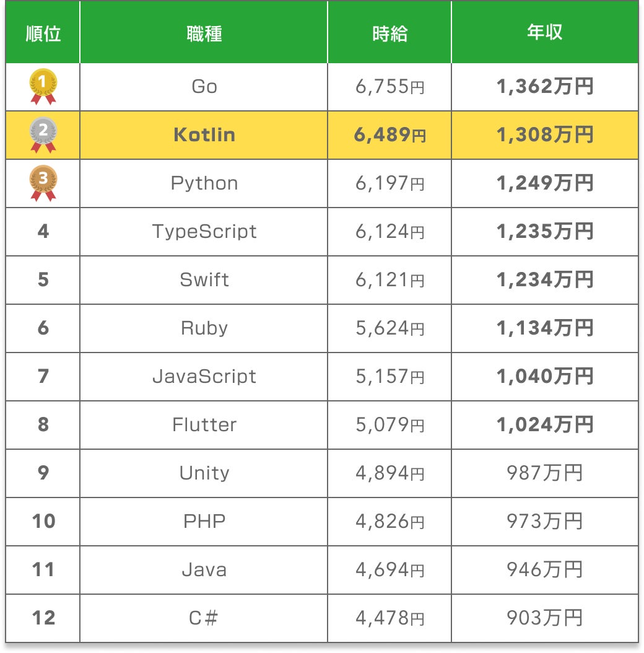Image resolution: width=644 pixels, height=653 pixels.
Task: Click the 時給 column header
Action: pyautogui.click(x=389, y=33)
